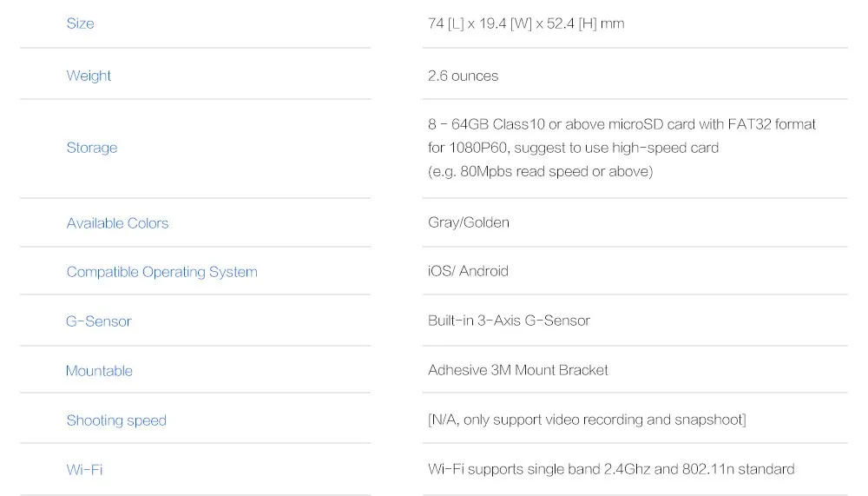Click the G-Sensor label
This screenshot has width=868, height=496.
tap(99, 321)
